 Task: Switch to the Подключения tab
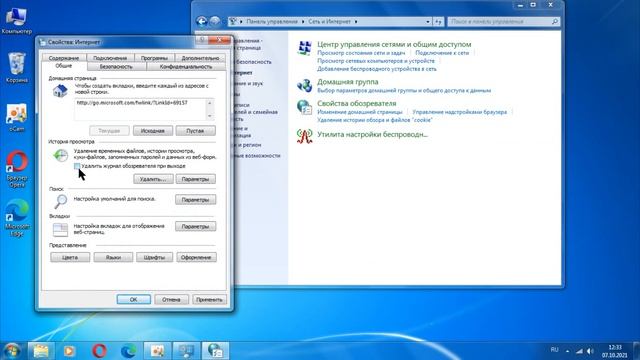click(x=110, y=58)
